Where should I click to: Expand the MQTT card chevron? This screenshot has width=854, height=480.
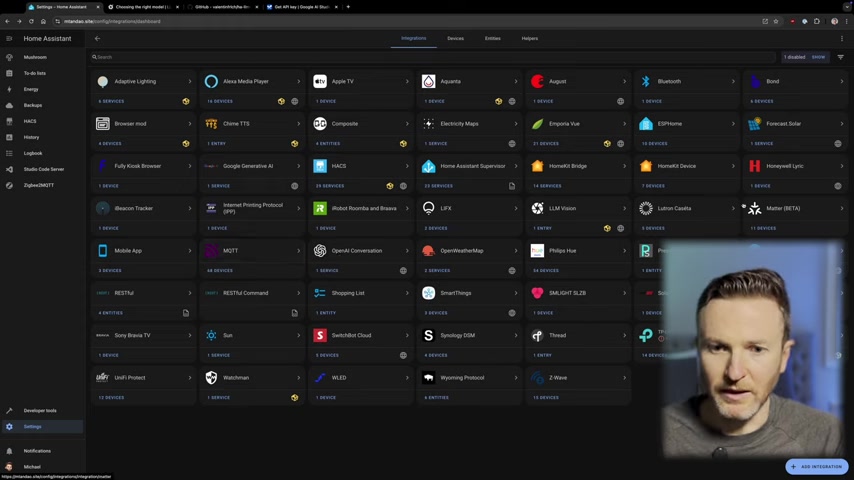point(298,251)
